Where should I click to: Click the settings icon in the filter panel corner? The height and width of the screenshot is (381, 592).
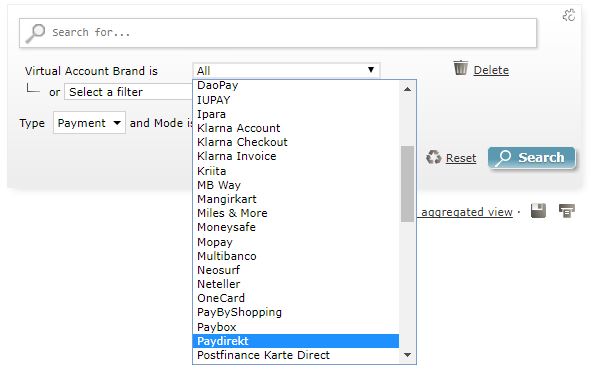(569, 15)
